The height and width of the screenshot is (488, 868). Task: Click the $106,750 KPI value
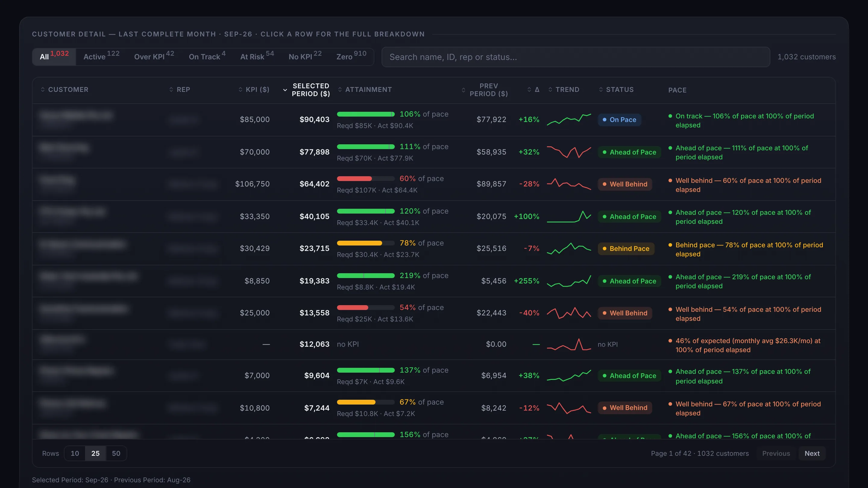point(252,184)
